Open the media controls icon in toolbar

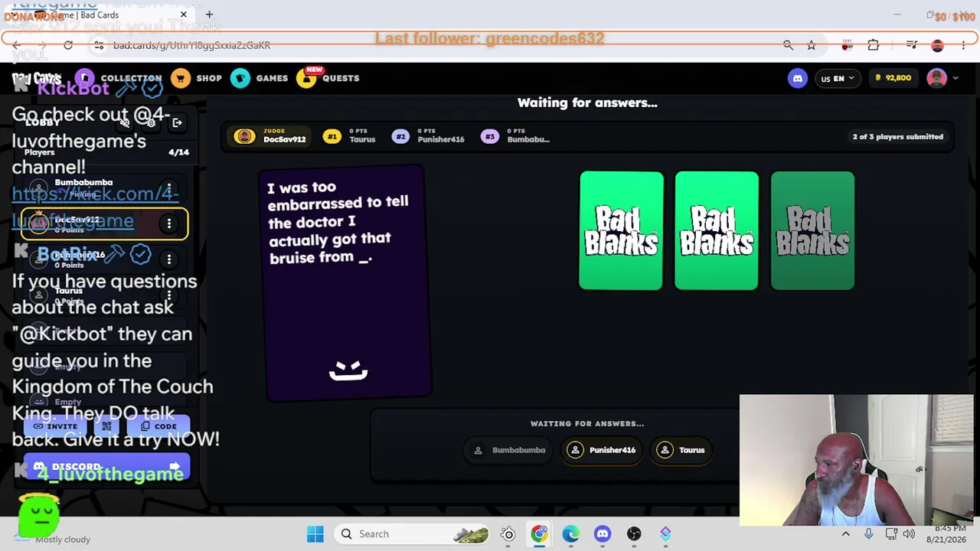911,46
